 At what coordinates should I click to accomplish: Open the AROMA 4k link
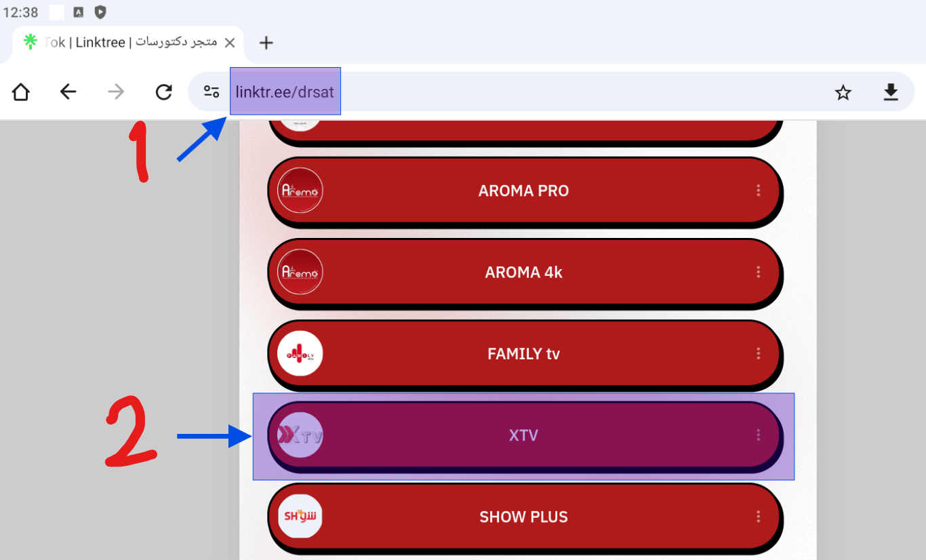(523, 273)
